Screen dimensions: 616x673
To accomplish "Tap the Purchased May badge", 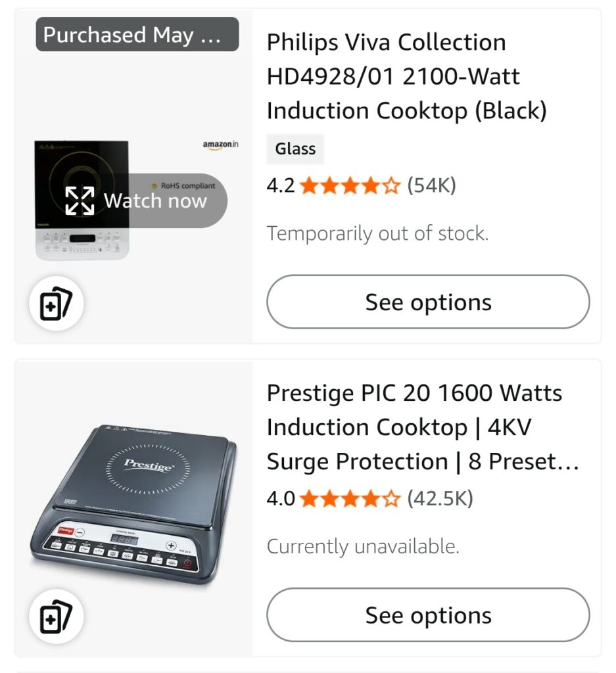I will (x=137, y=35).
